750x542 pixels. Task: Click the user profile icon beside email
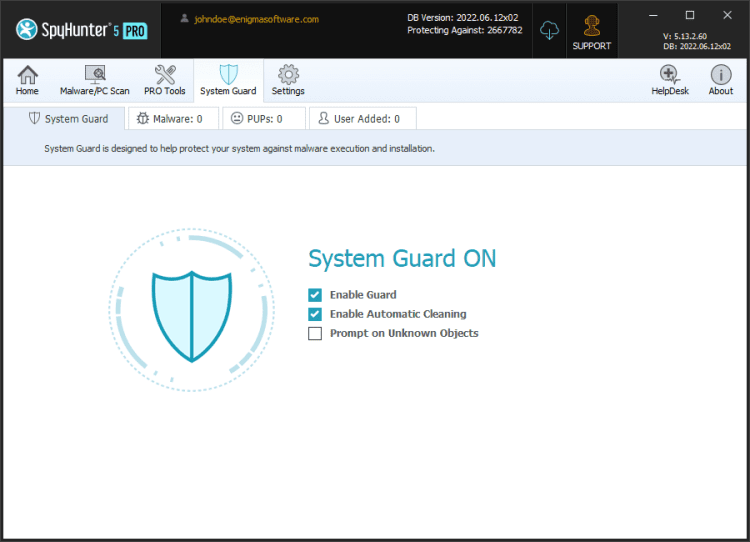[x=184, y=19]
